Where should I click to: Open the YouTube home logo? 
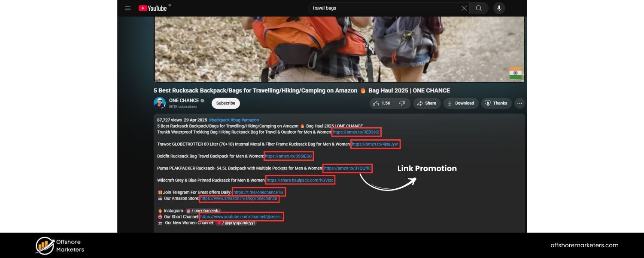point(154,8)
